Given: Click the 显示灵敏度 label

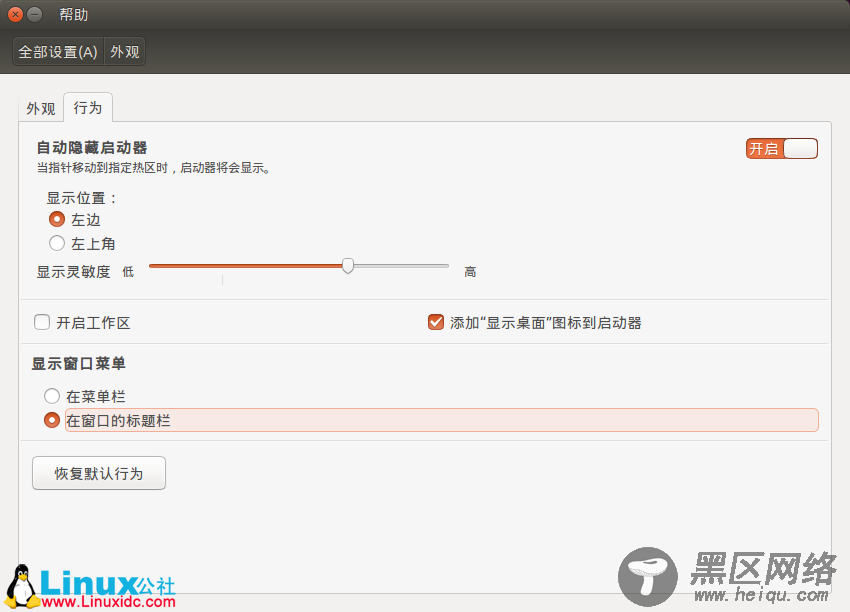Looking at the screenshot, I should tap(73, 272).
